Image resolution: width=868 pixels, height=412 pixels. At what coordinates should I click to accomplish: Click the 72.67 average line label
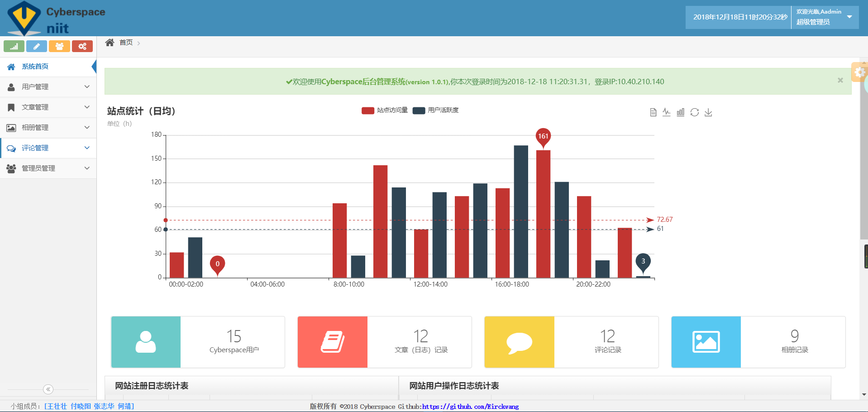(665, 220)
